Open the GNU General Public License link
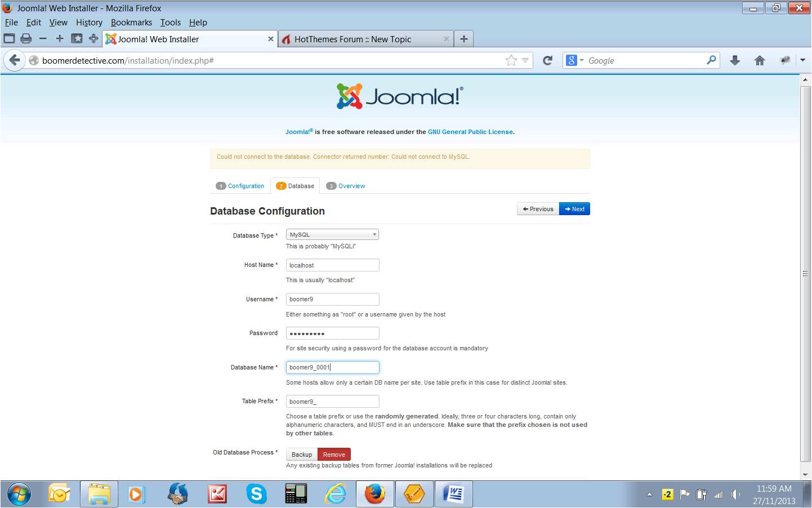The height and width of the screenshot is (508, 812). click(x=470, y=132)
